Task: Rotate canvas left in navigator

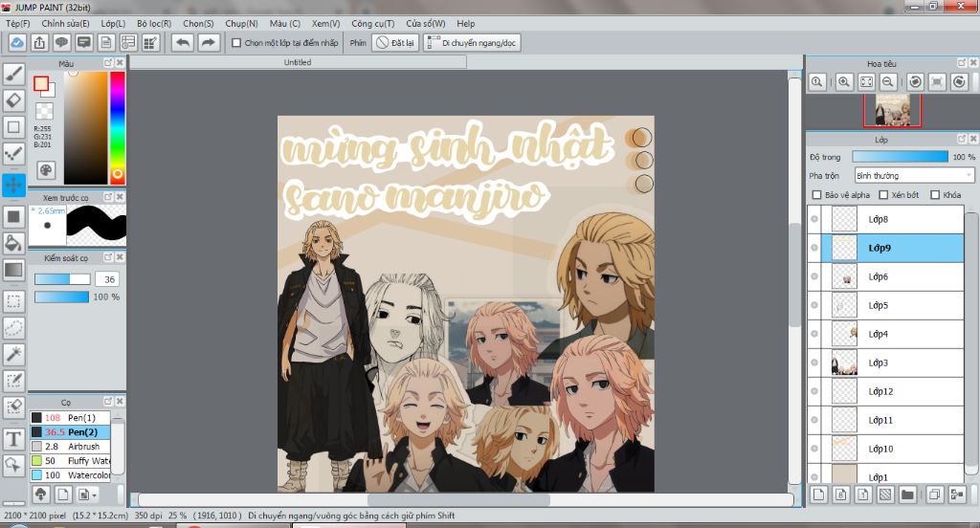Action: 915,82
